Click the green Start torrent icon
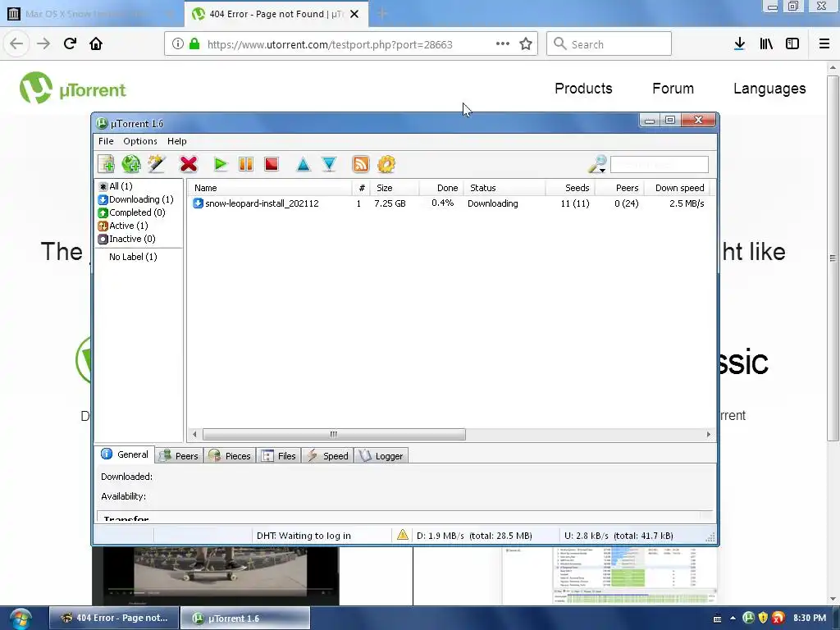The image size is (840, 630). pyautogui.click(x=220, y=164)
